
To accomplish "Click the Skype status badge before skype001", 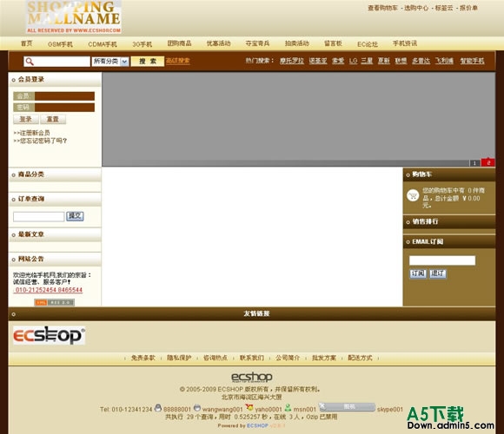I will tap(347, 407).
